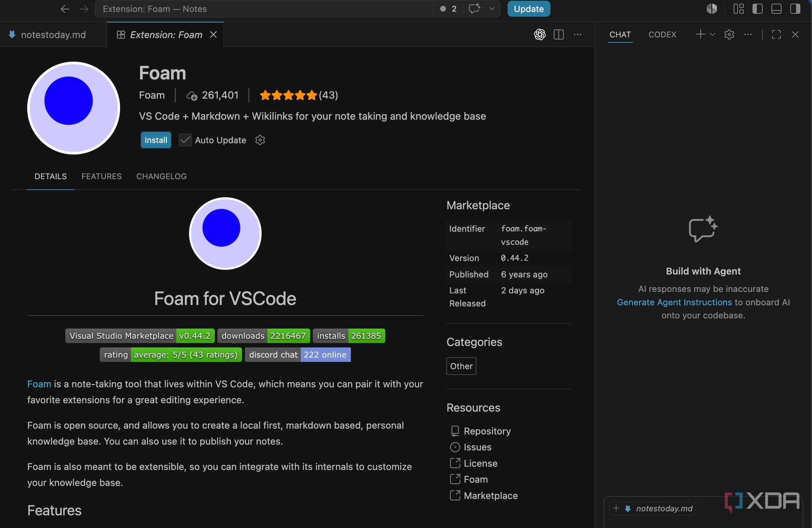Click the install count 261,401
This screenshot has width=812, height=528.
213,95
